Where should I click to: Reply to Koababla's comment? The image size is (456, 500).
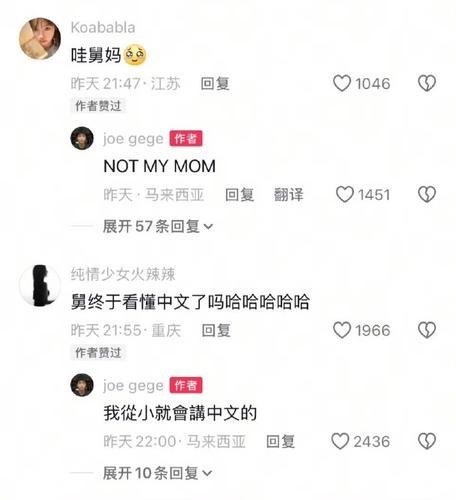[x=215, y=83]
